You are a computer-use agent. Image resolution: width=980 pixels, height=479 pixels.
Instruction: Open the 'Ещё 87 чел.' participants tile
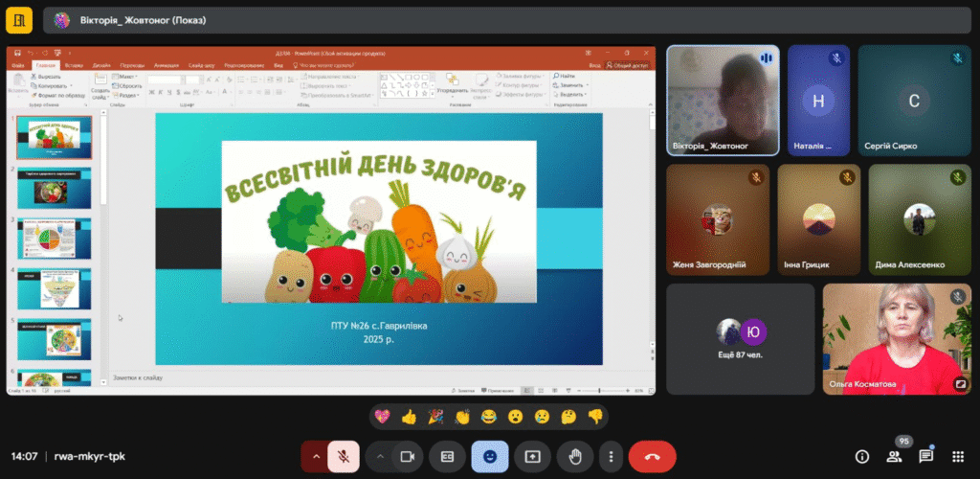click(x=740, y=338)
